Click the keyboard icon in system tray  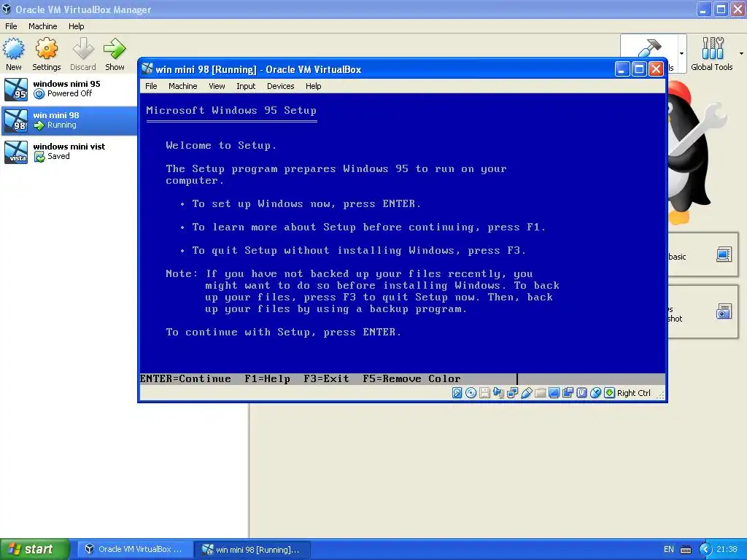pyautogui.click(x=686, y=550)
